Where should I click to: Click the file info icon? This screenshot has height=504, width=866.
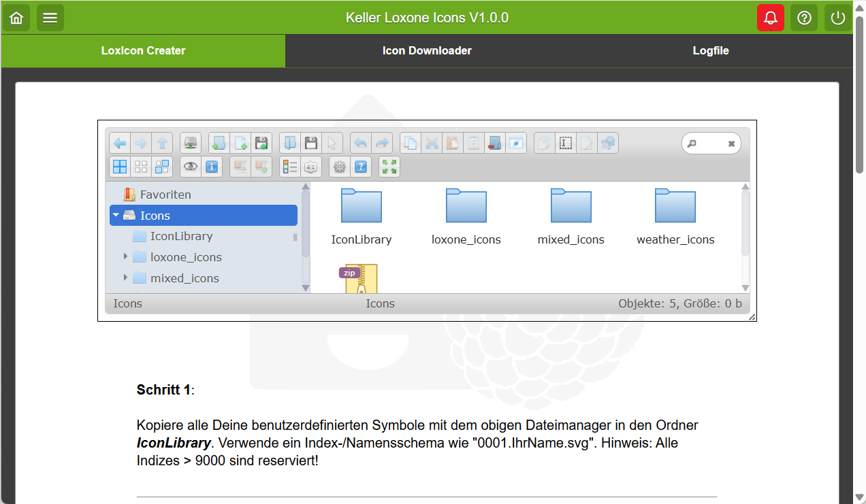click(212, 166)
